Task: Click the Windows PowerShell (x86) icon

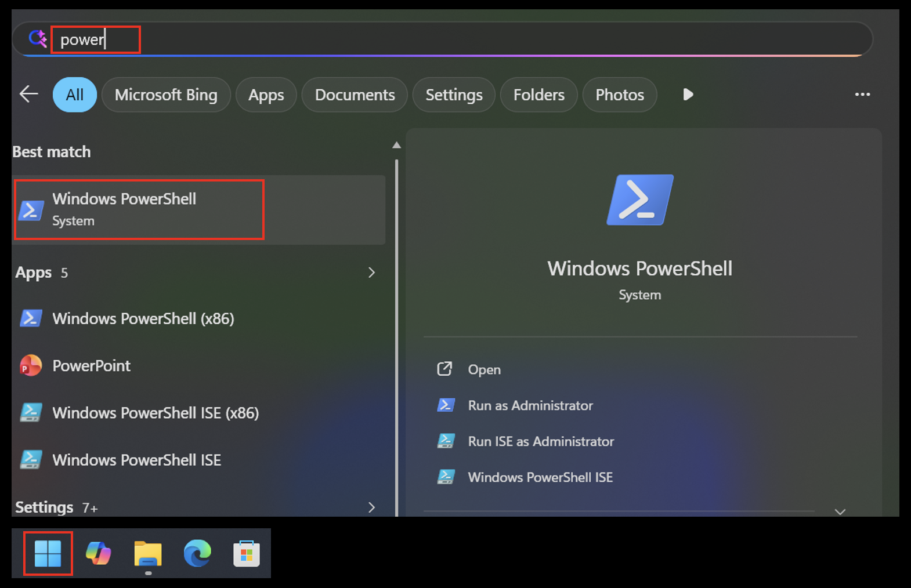Action: (x=31, y=318)
